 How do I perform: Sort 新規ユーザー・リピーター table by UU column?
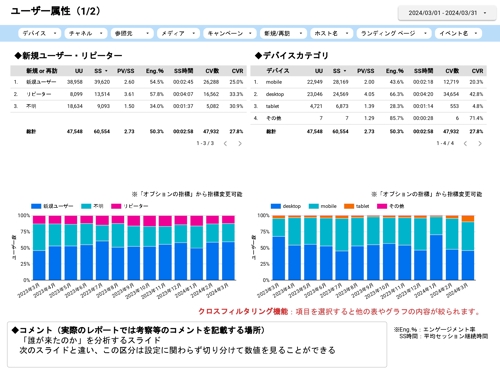(x=79, y=71)
